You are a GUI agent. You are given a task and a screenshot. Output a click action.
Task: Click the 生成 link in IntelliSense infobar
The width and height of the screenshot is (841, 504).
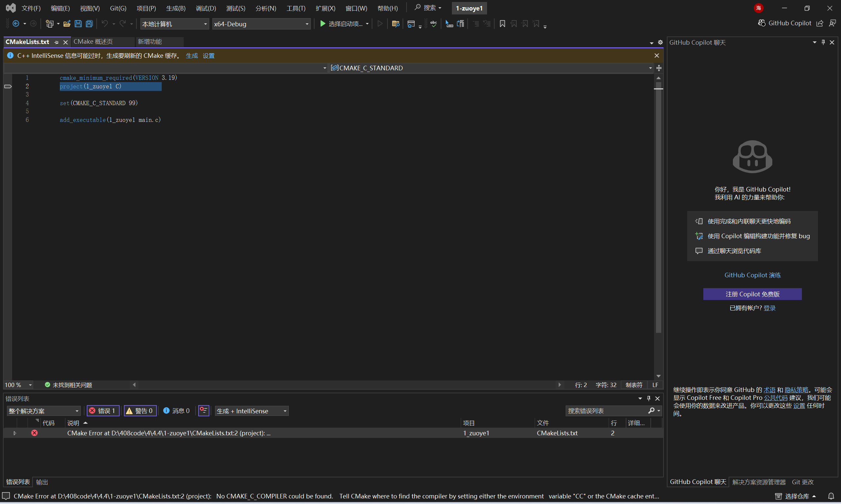click(x=192, y=56)
